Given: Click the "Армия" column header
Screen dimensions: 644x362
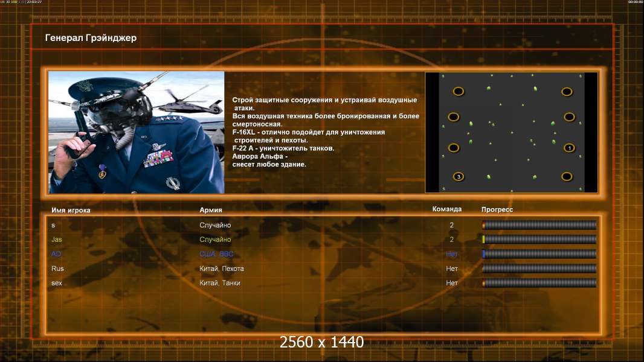Looking at the screenshot, I should pyautogui.click(x=211, y=210).
